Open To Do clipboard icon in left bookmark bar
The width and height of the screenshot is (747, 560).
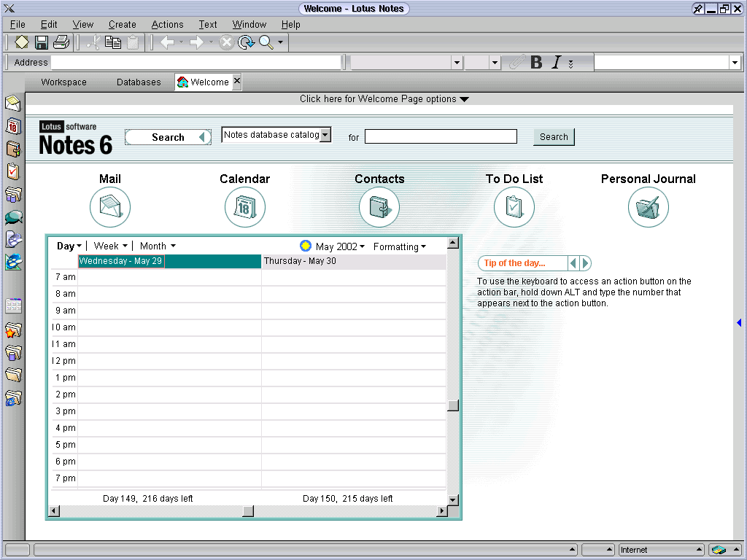click(x=13, y=171)
